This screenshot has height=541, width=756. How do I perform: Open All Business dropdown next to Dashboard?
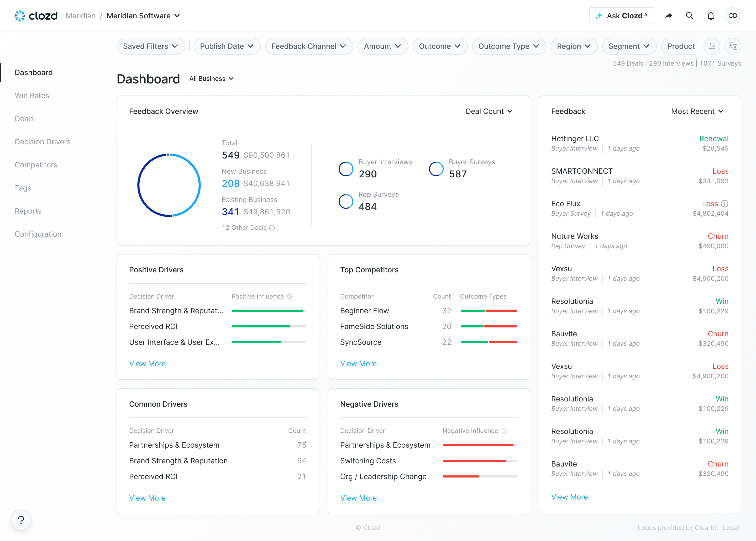coord(211,79)
